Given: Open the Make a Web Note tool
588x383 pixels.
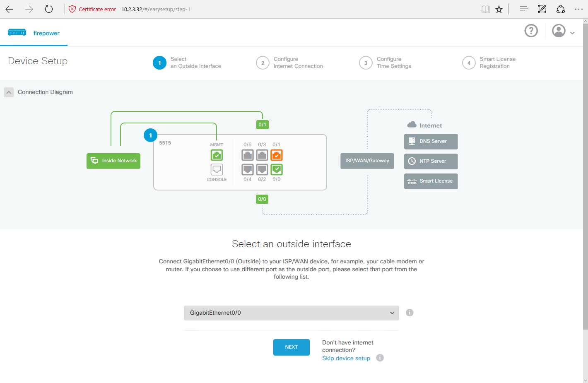Looking at the screenshot, I should coord(542,9).
